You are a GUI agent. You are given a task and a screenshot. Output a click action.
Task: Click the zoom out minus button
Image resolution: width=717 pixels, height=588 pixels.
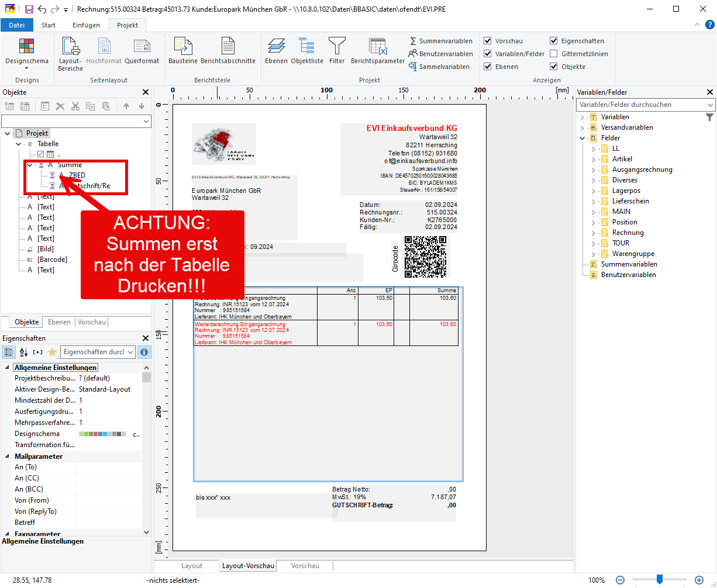coord(620,580)
